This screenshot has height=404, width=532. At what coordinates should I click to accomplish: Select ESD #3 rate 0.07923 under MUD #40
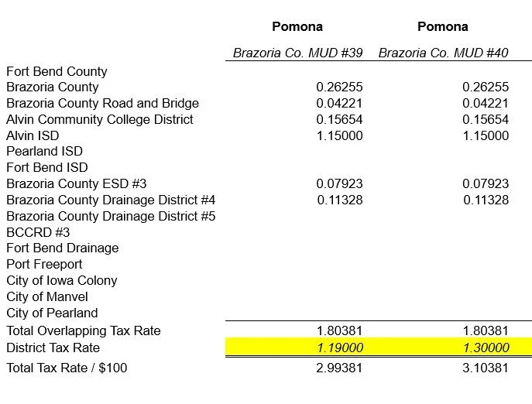486,184
